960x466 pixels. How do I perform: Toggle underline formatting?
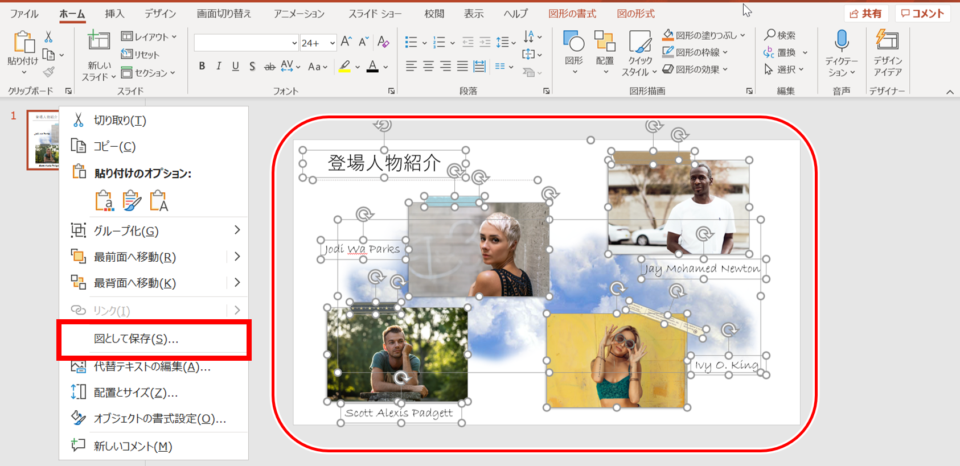[x=235, y=67]
